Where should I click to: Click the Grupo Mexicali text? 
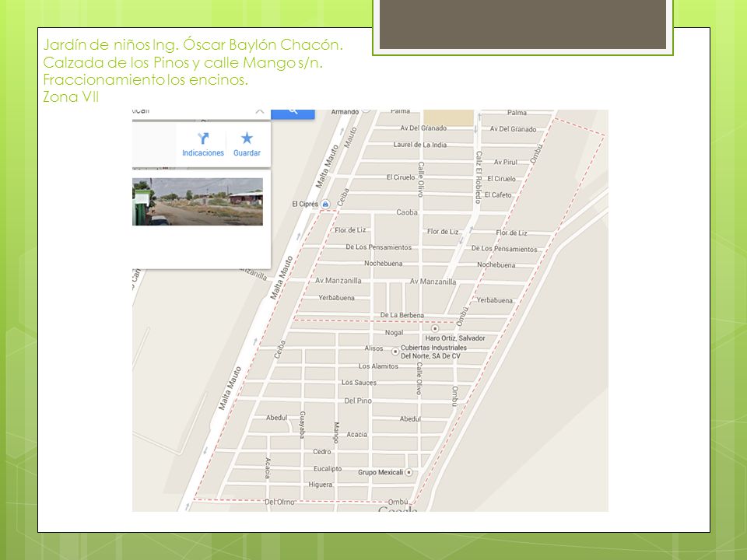[381, 472]
